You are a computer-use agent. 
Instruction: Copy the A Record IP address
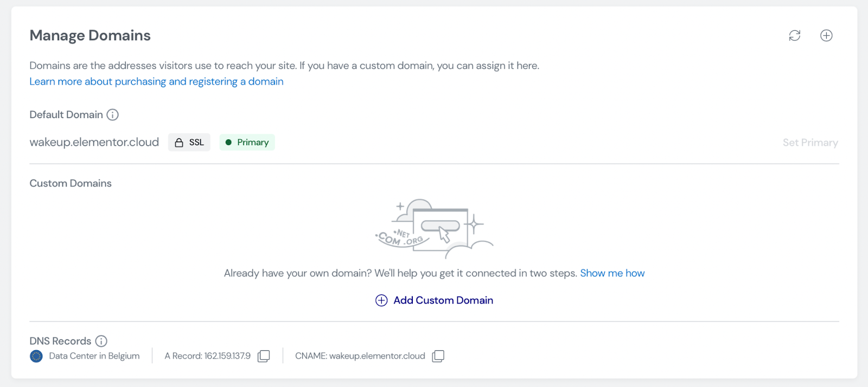[x=264, y=356]
